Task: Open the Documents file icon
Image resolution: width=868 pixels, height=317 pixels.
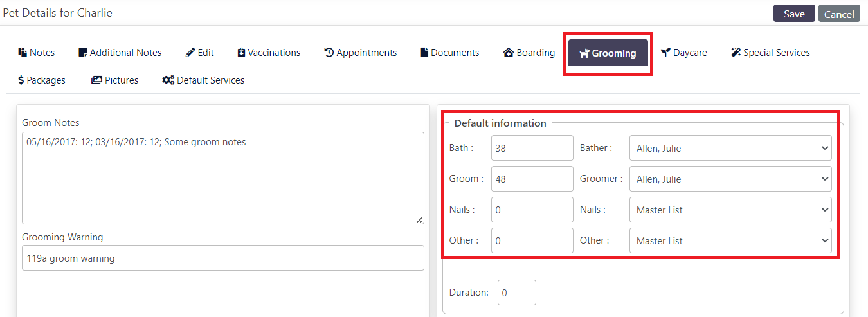Action: (424, 53)
